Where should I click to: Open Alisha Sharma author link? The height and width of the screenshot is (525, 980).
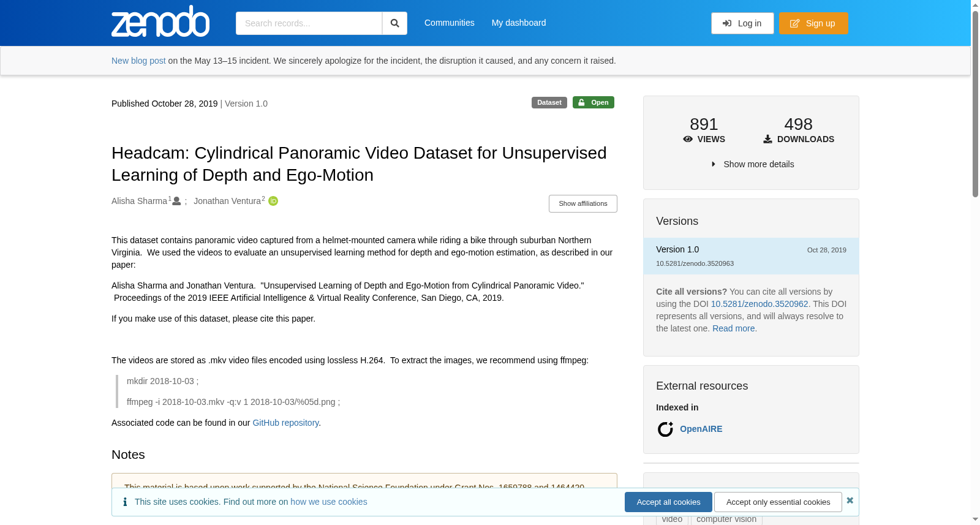point(139,201)
